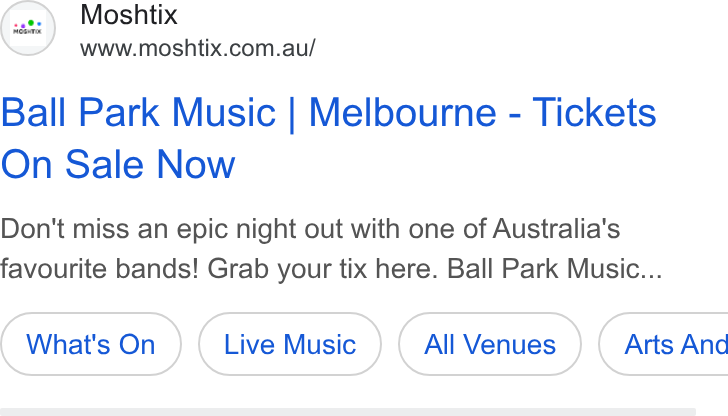Open the Ball Park Music Melbourne headline
Image resolution: width=728 pixels, height=416 pixels.
pyautogui.click(x=328, y=138)
